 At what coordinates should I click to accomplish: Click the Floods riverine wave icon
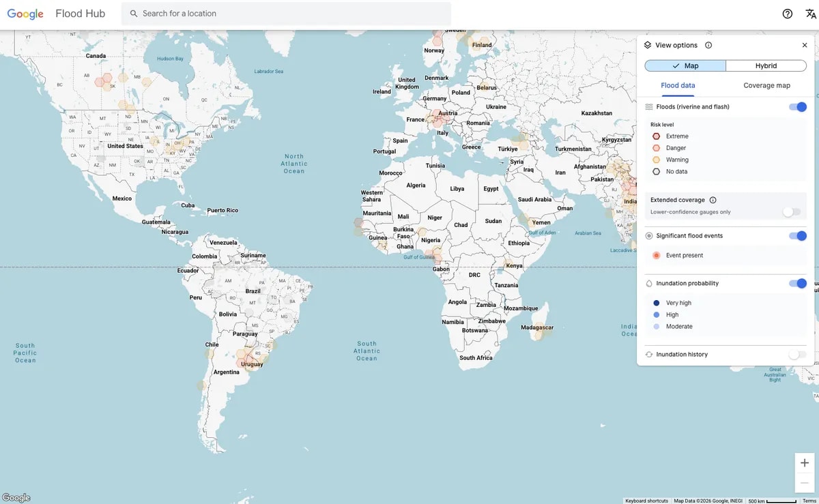(x=649, y=107)
